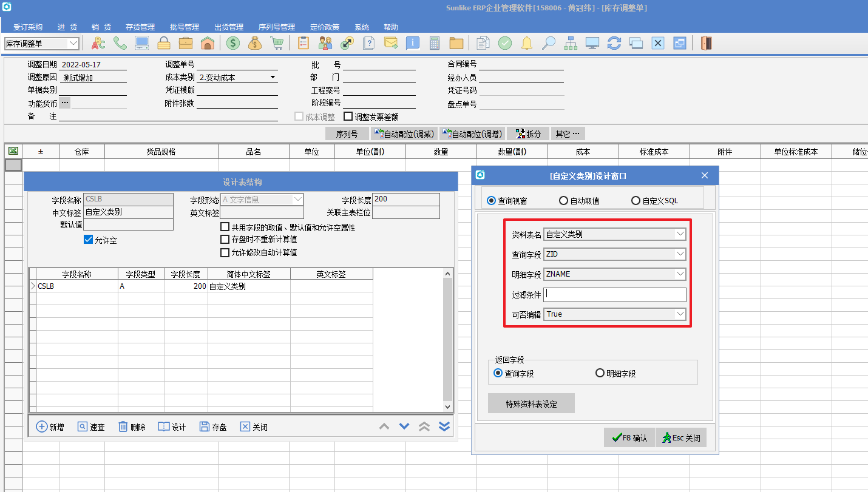Image resolution: width=868 pixels, height=492 pixels.
Task: Click the monitor screen toolbar icon
Action: [592, 43]
